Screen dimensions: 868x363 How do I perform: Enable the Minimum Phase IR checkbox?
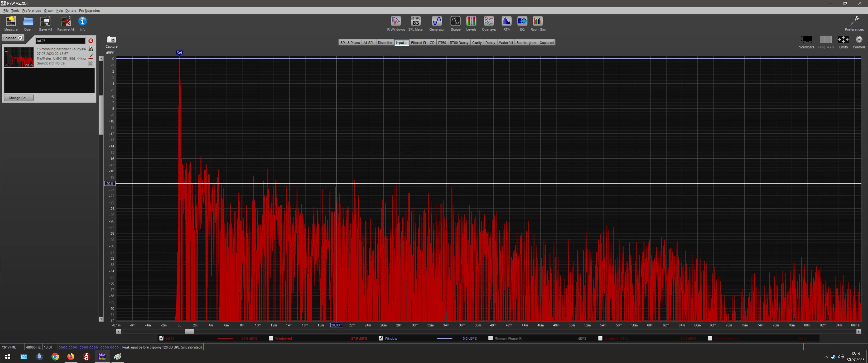[x=490, y=338]
